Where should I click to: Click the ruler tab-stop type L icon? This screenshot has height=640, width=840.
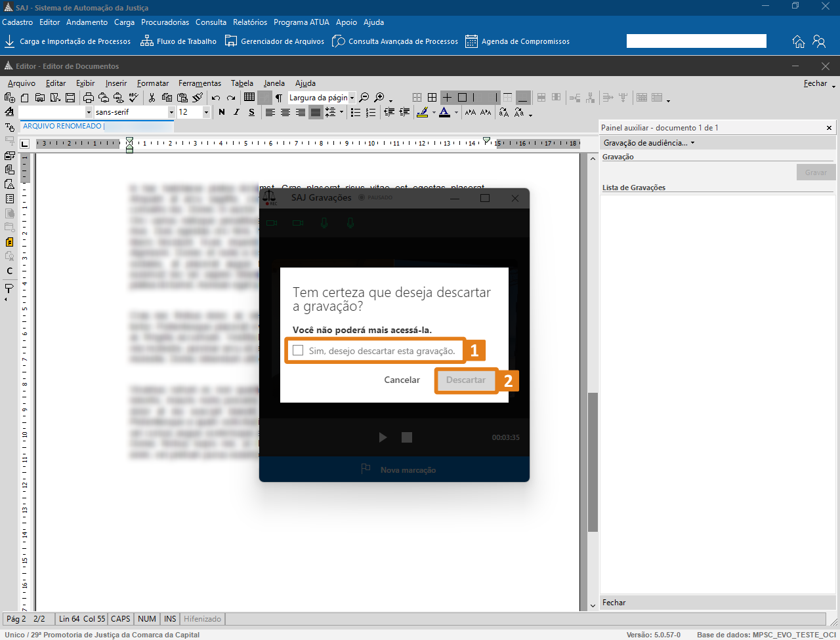point(25,144)
